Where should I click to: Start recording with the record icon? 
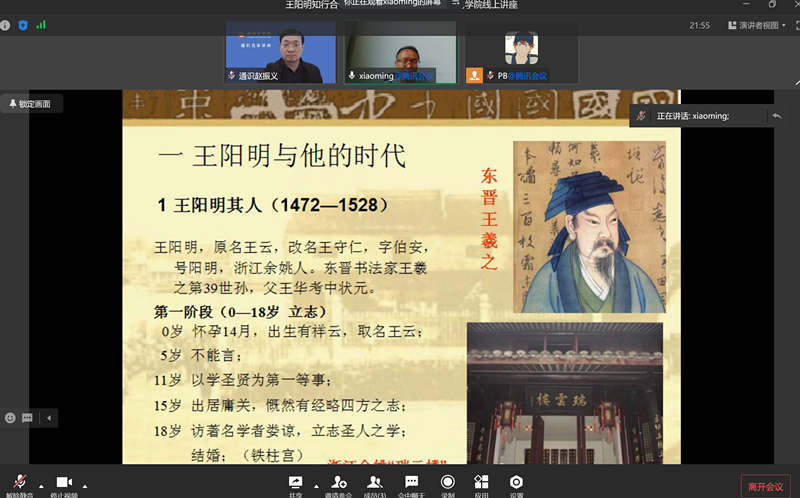[x=448, y=482]
